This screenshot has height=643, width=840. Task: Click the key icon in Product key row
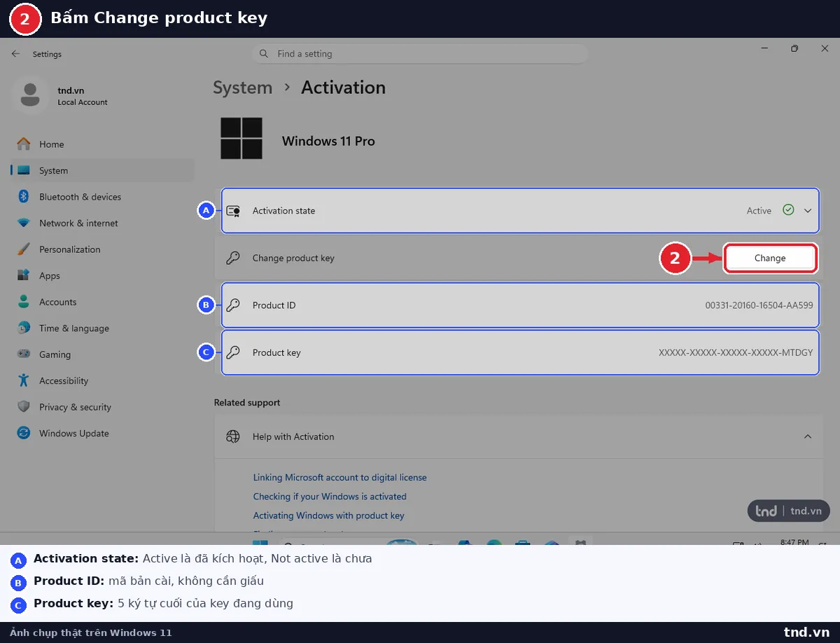pos(233,352)
